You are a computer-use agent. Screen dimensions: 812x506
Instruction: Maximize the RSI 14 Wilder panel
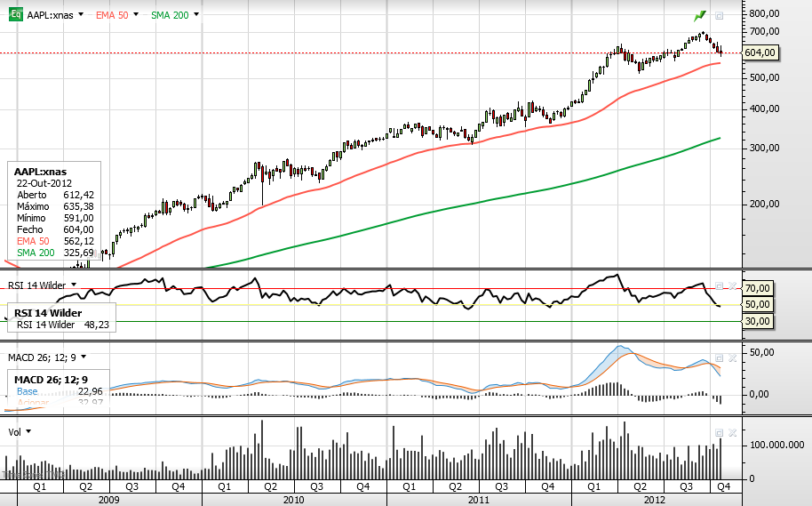point(719,286)
